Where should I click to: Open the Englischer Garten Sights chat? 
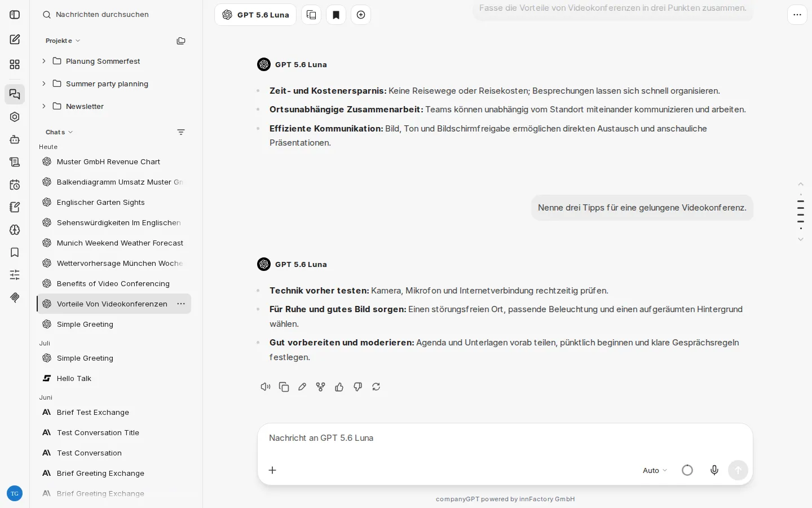click(x=114, y=202)
